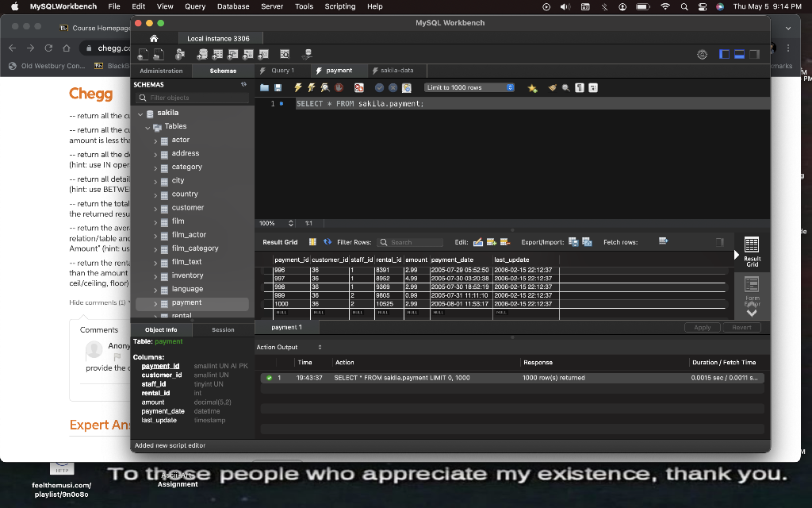Open the Limit to 1000 rows dropdown
Screen dimensions: 812x508
click(x=469, y=88)
